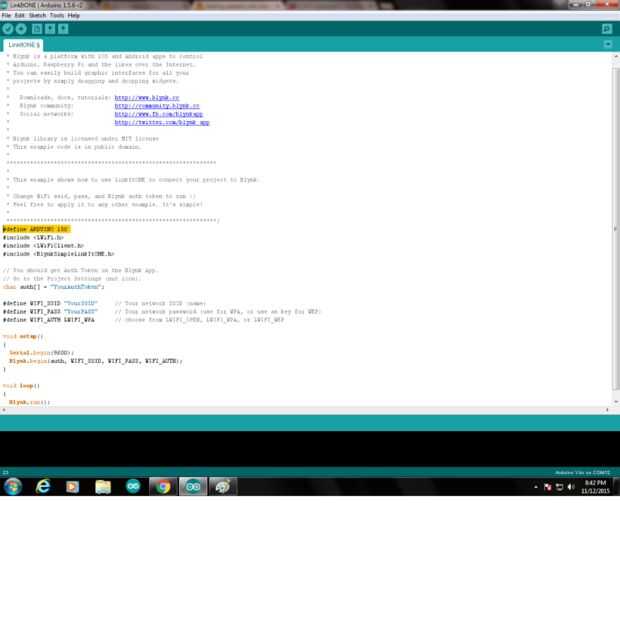
Task: Click the '#include <BlynkSimpleLinkItONE.h>' line
Action: [x=59, y=254]
